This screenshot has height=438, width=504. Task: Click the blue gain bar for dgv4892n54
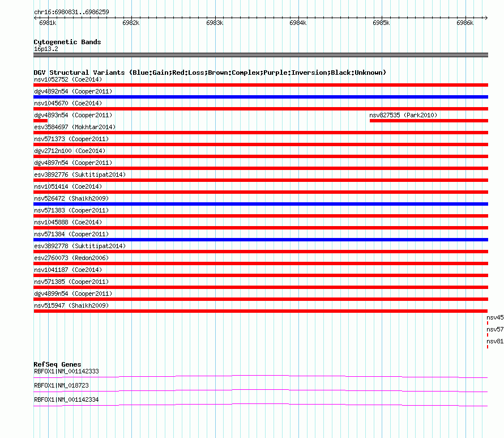point(260,97)
